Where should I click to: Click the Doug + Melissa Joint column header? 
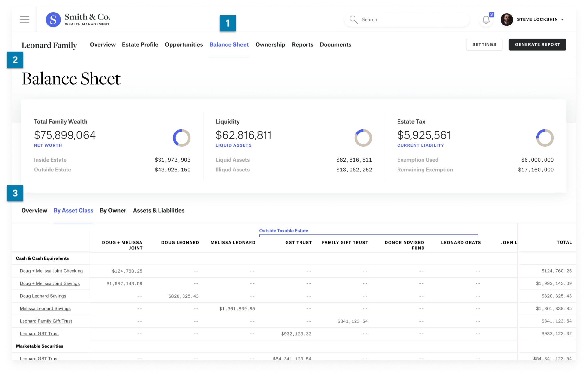(122, 245)
